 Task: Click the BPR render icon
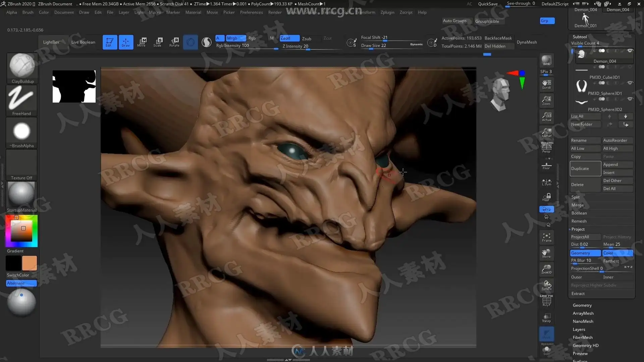click(546, 60)
